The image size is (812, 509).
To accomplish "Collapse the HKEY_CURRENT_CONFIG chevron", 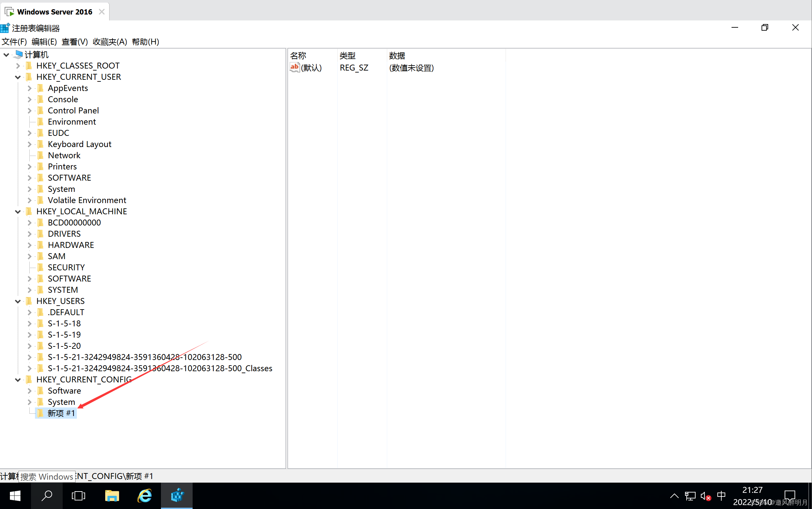I will click(x=18, y=379).
